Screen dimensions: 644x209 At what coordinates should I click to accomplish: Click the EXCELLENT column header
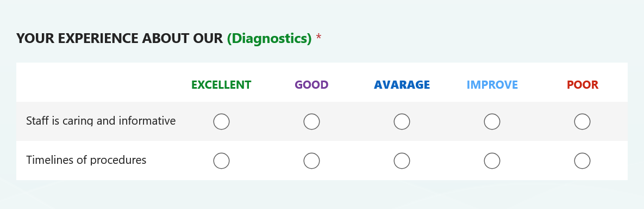221,85
